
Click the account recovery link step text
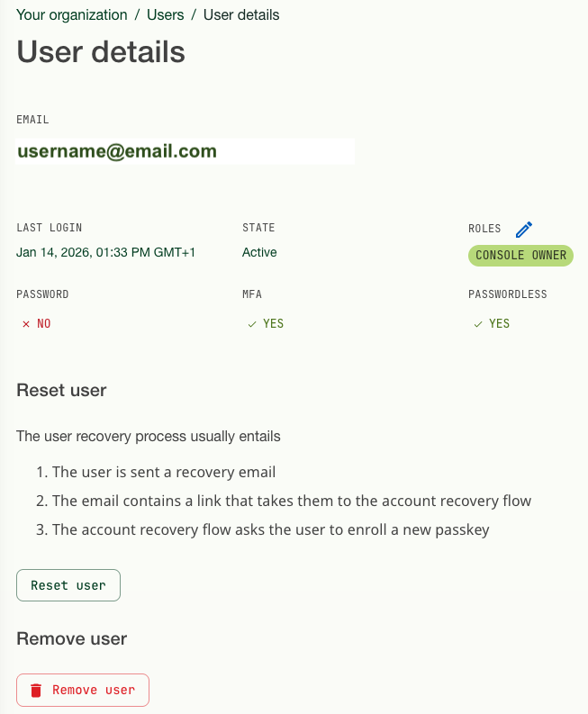coord(292,501)
